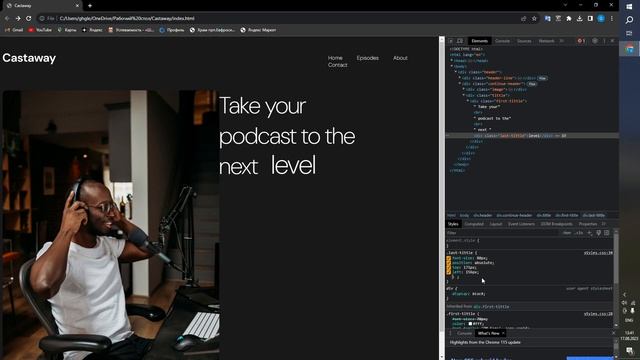
Task: Open the Computed styles tab
Action: point(474,224)
